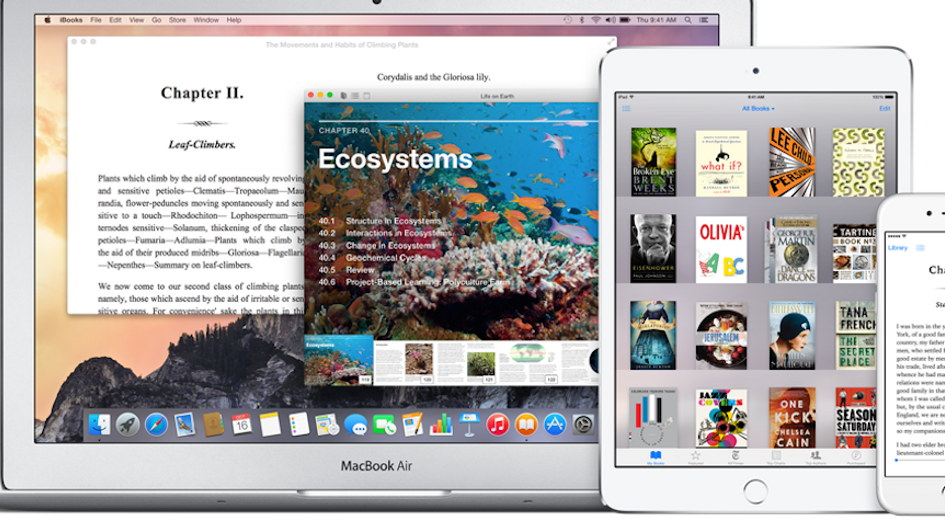Open Go menu

(157, 20)
